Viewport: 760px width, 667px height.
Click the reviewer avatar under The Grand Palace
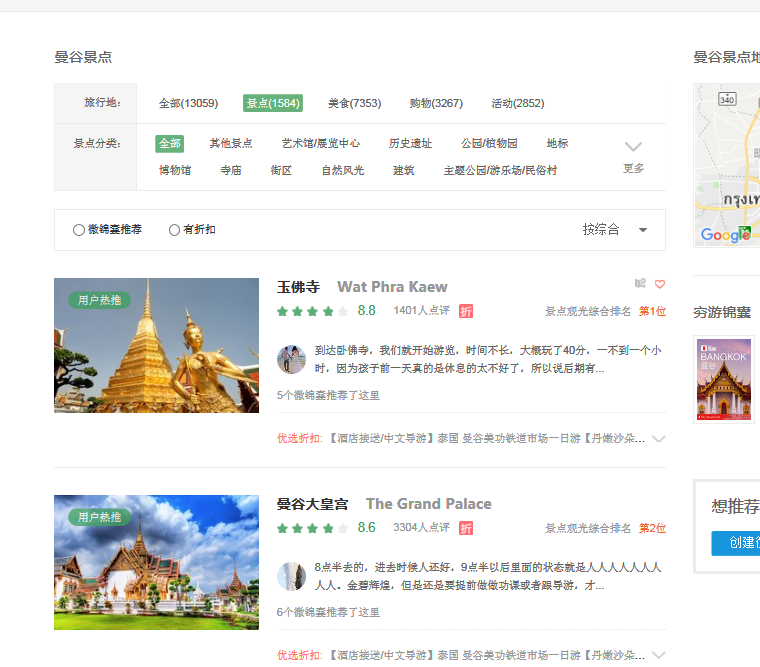pyautogui.click(x=291, y=576)
